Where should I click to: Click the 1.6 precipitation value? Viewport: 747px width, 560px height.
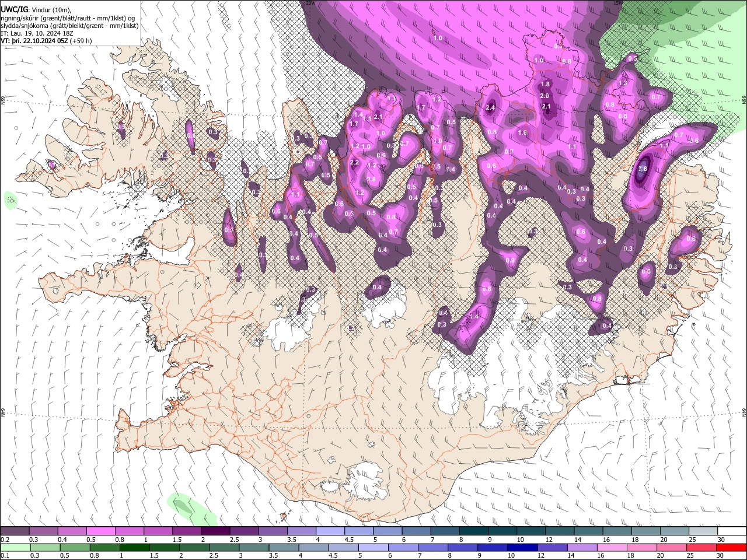coord(522,132)
